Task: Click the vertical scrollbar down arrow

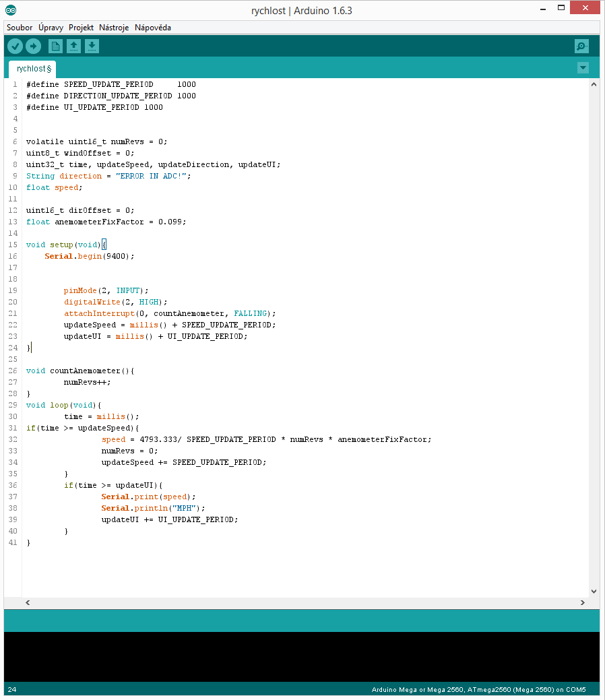Action: (x=594, y=592)
